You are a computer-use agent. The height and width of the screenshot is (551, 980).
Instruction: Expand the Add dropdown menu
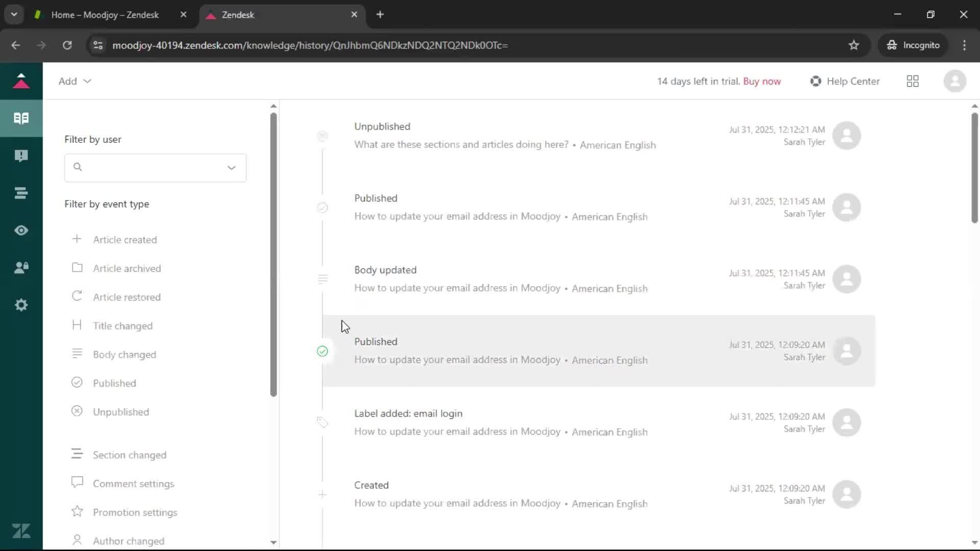point(75,81)
